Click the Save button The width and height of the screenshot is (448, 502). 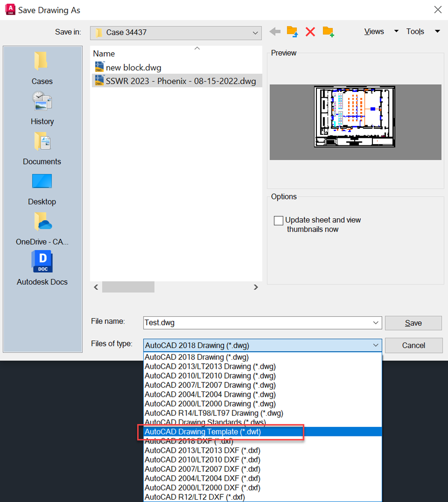click(413, 323)
